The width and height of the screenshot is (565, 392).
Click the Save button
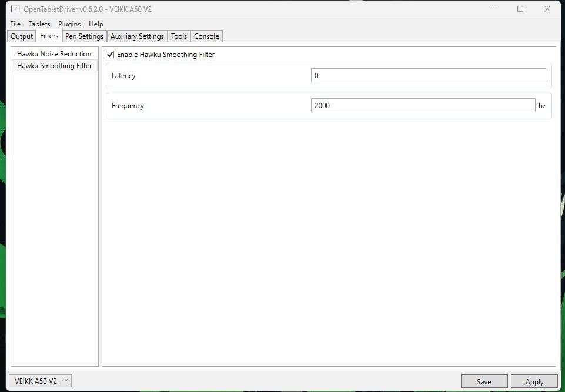tap(483, 381)
